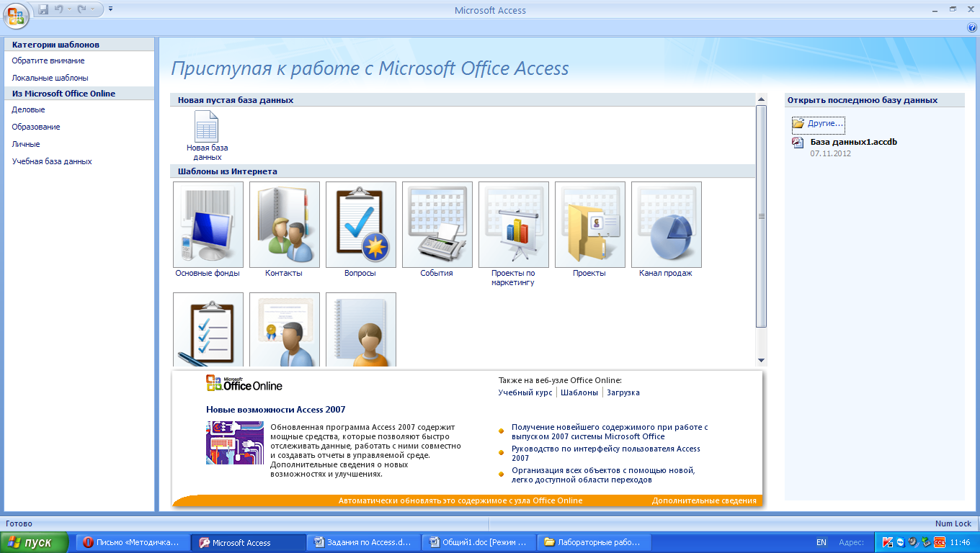
Task: Click the Windows пуск Start button
Action: pos(35,542)
